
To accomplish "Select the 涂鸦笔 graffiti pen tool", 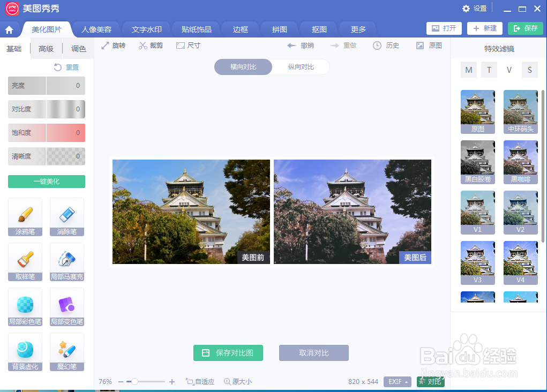I will [25, 217].
